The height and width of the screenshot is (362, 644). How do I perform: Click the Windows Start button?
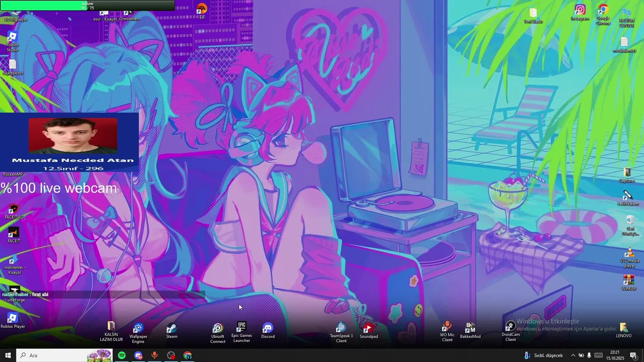point(8,355)
